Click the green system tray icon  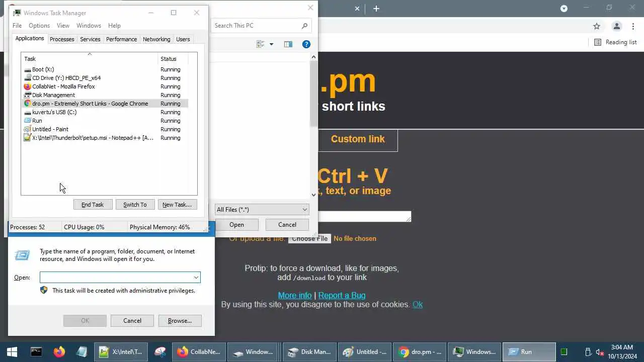(x=564, y=352)
